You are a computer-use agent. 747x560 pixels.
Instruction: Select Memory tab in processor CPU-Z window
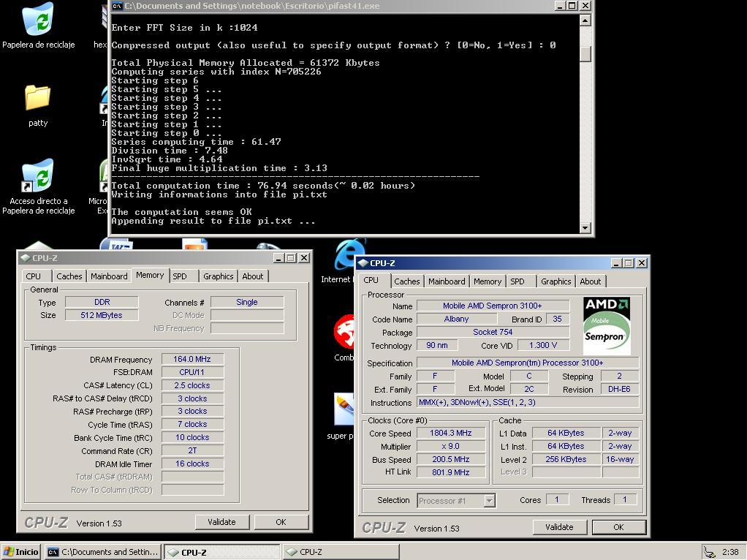488,281
